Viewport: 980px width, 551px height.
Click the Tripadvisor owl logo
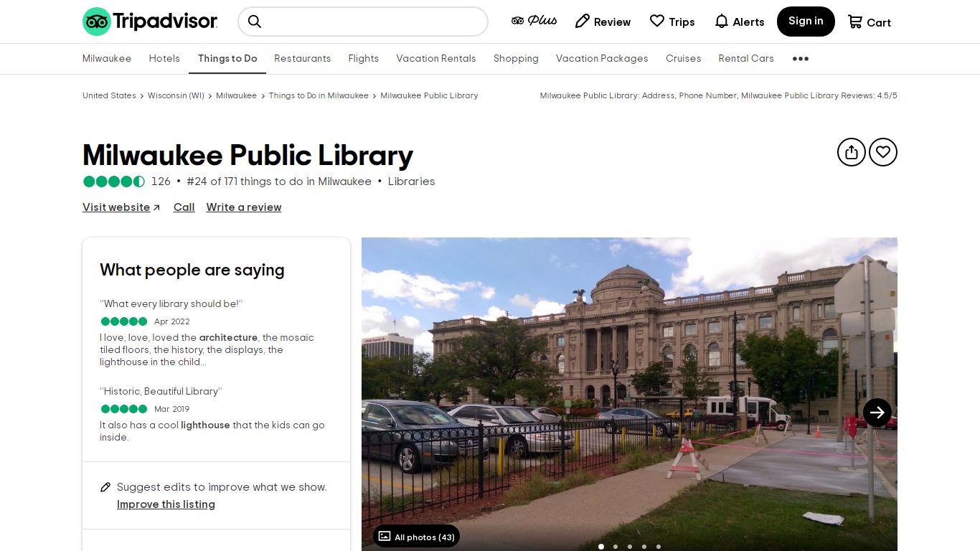tap(150, 22)
